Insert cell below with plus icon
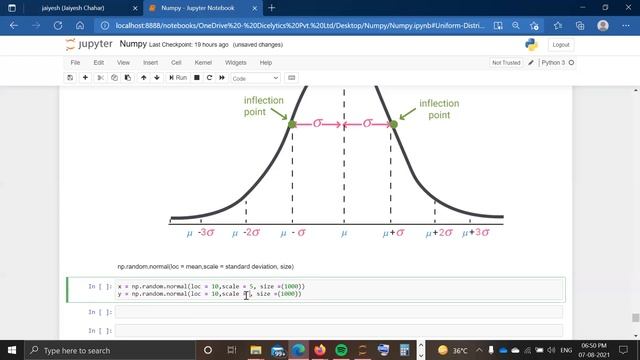640x360 pixels. click(x=85, y=78)
